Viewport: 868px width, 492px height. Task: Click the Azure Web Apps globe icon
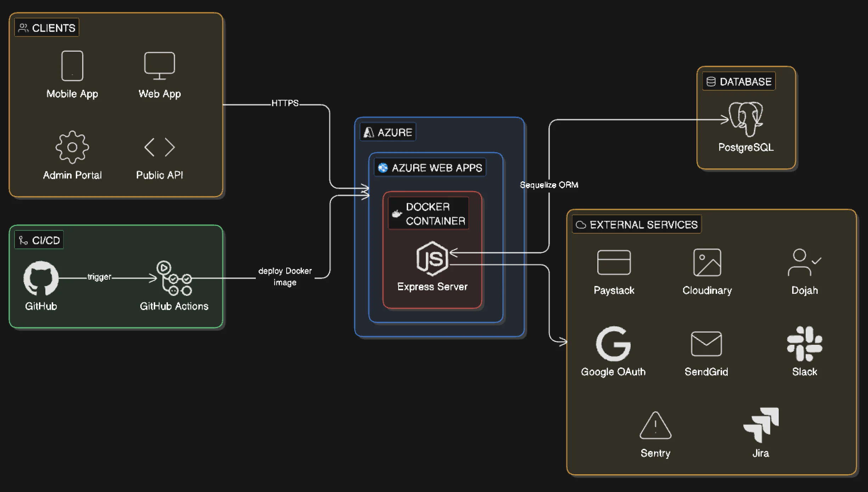pyautogui.click(x=383, y=168)
